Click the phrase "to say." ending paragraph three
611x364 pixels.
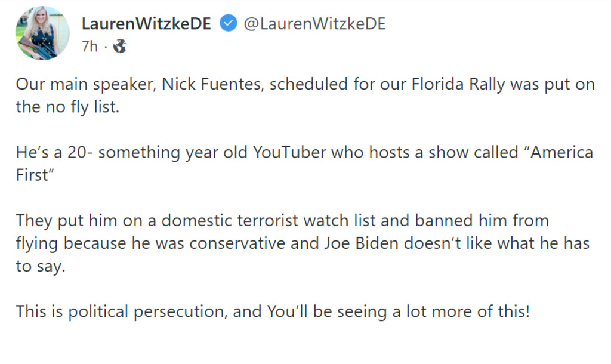[x=39, y=266]
